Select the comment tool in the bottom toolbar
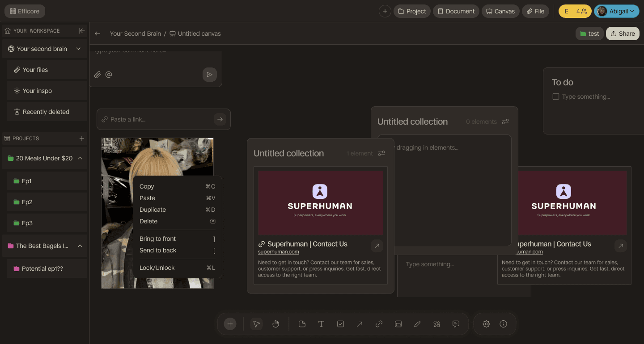The width and height of the screenshot is (644, 344). click(x=456, y=324)
